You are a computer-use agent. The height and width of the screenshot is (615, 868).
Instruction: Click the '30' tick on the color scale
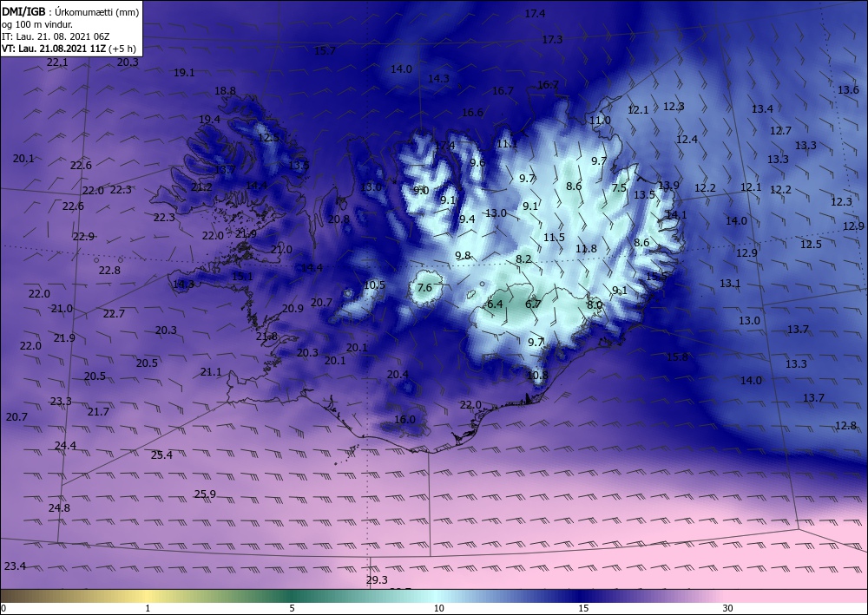tap(728, 608)
